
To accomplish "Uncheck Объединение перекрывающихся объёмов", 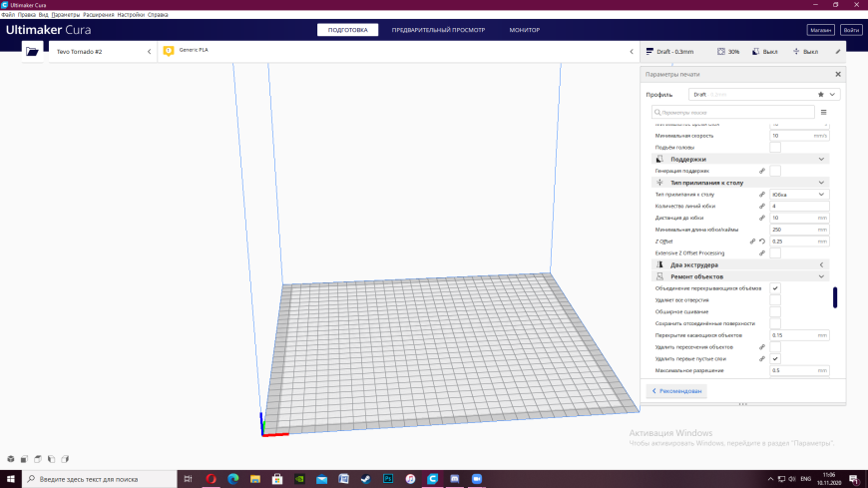I will (775, 288).
